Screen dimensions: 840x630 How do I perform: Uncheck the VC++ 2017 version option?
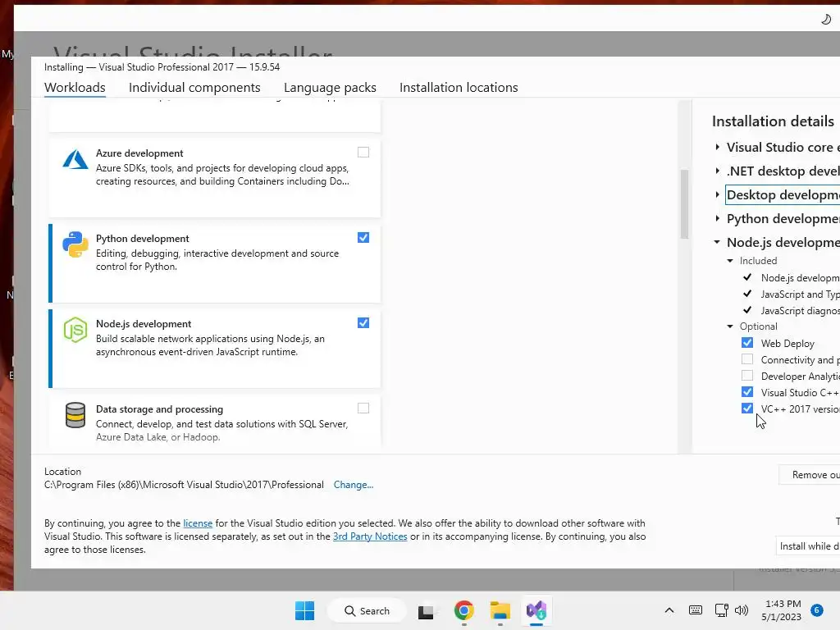[747, 409]
